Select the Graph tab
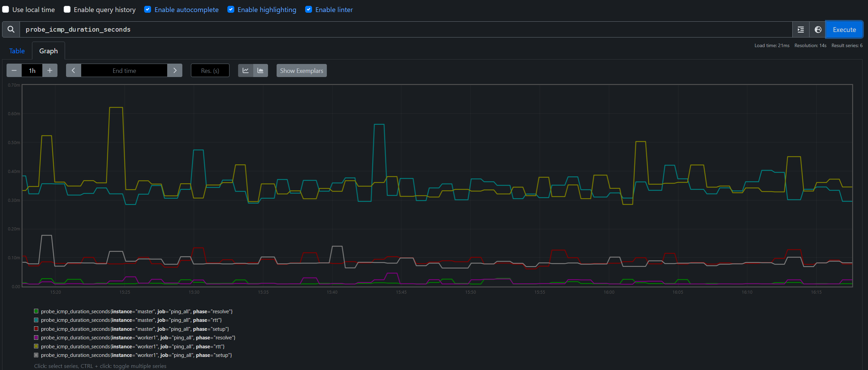The image size is (868, 370). [x=49, y=51]
